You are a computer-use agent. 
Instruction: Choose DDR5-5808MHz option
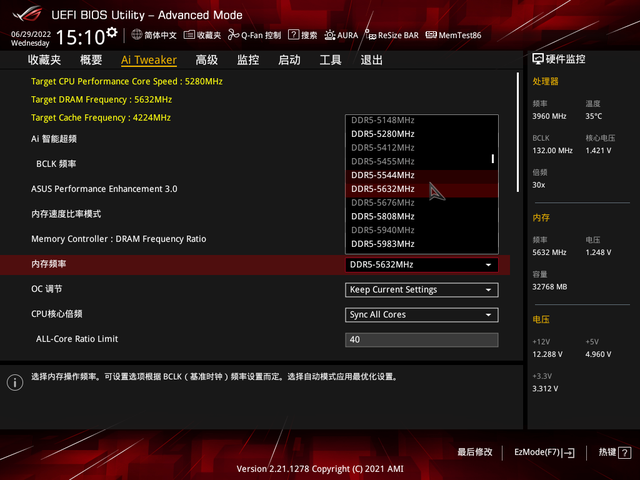(422, 217)
